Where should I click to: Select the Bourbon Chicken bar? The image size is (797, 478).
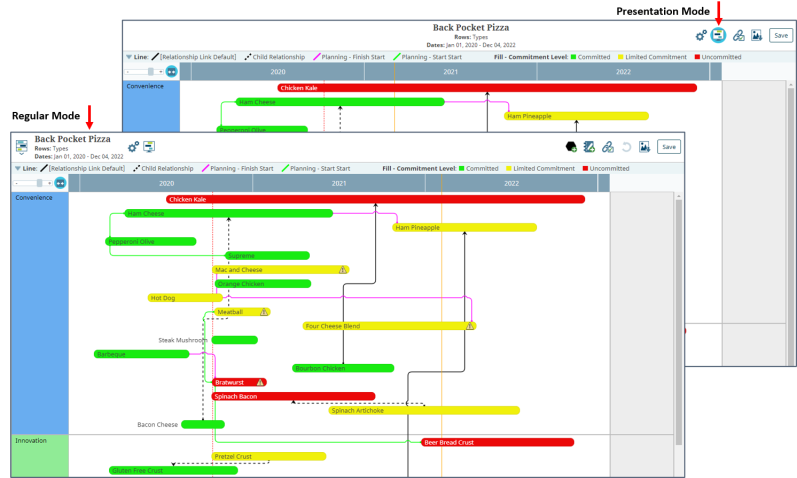pyautogui.click(x=343, y=368)
